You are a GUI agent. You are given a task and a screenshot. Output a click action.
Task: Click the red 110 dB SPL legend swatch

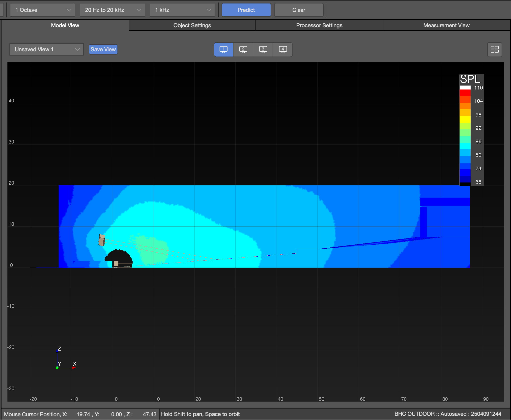(465, 93)
